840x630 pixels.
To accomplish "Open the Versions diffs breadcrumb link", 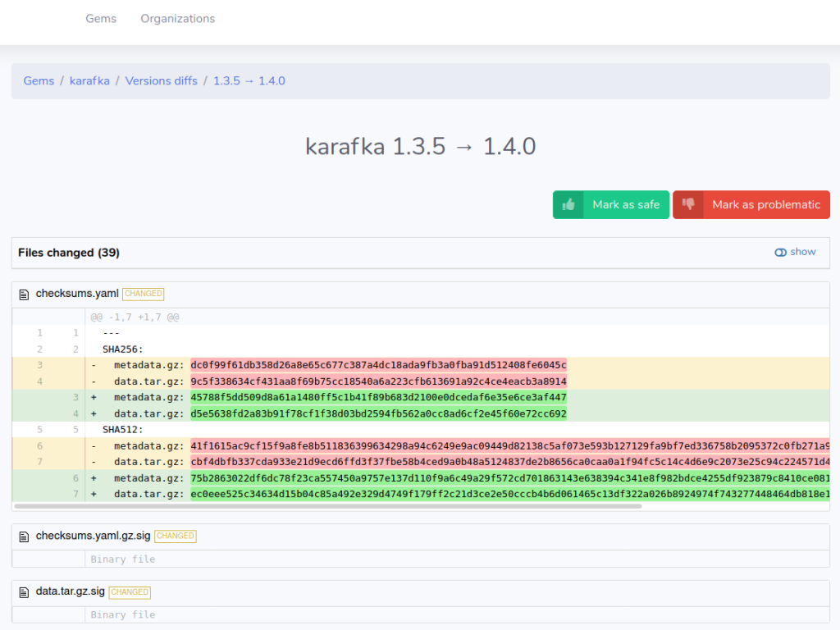I will 162,81.
